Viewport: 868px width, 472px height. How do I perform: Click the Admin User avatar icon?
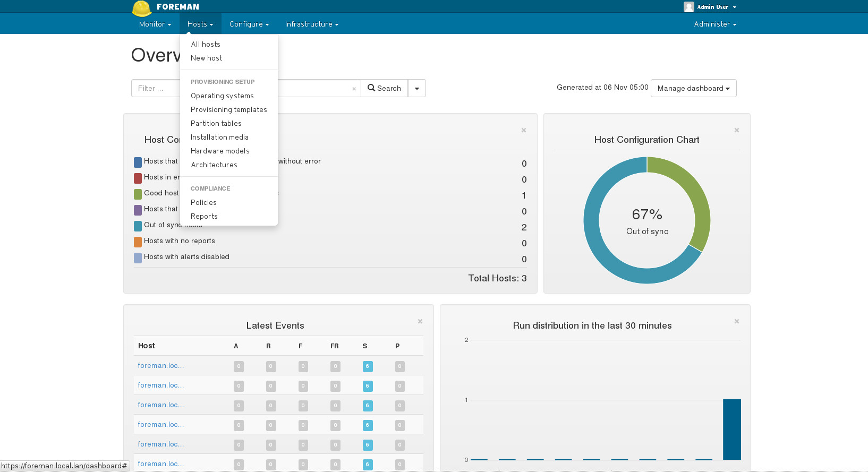pos(689,7)
